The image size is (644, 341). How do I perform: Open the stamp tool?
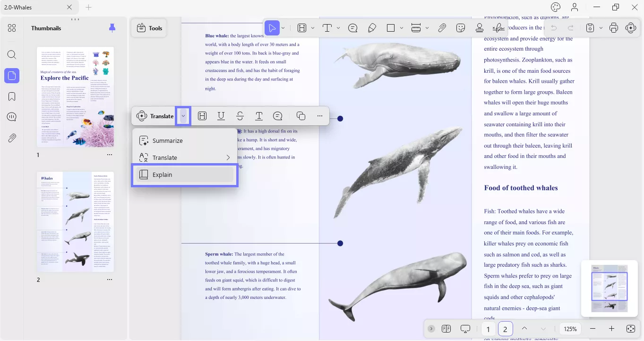pyautogui.click(x=480, y=28)
